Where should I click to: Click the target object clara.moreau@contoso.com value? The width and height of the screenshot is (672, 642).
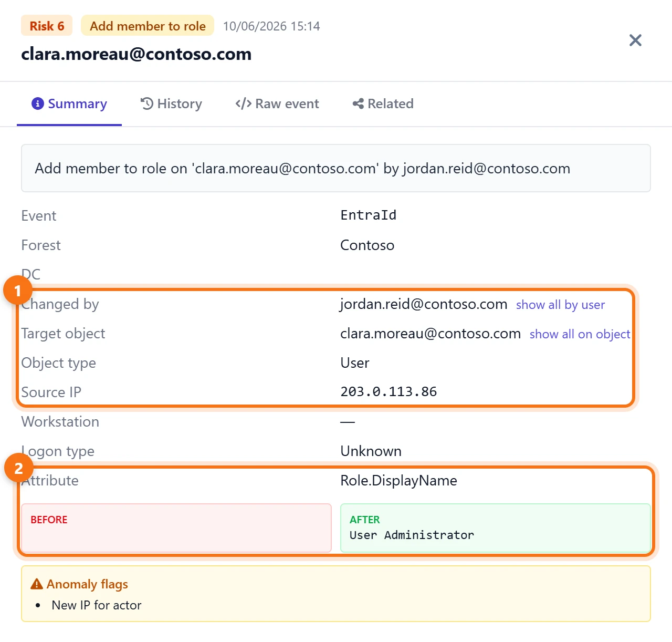[430, 334]
